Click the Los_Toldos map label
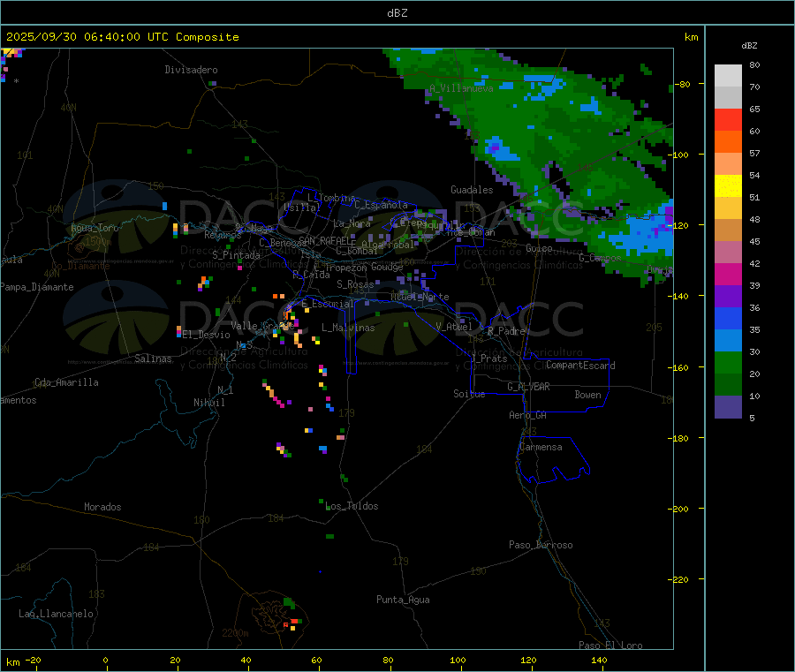 [352, 506]
